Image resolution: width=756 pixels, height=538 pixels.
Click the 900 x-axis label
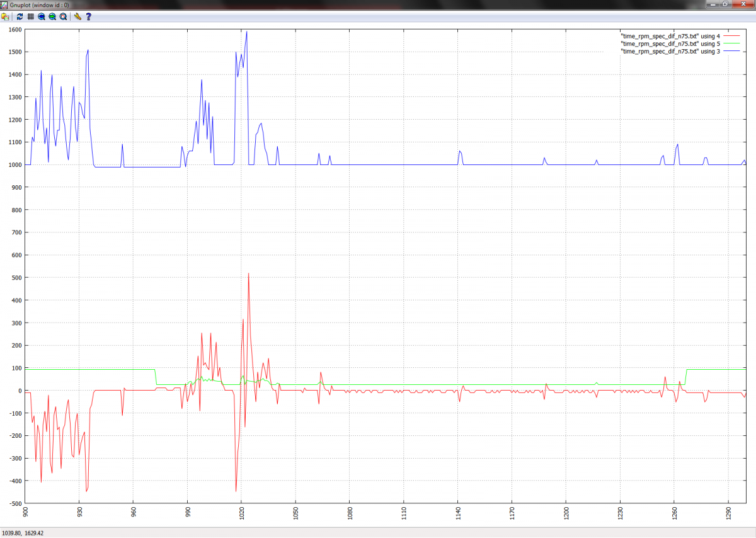tap(26, 513)
